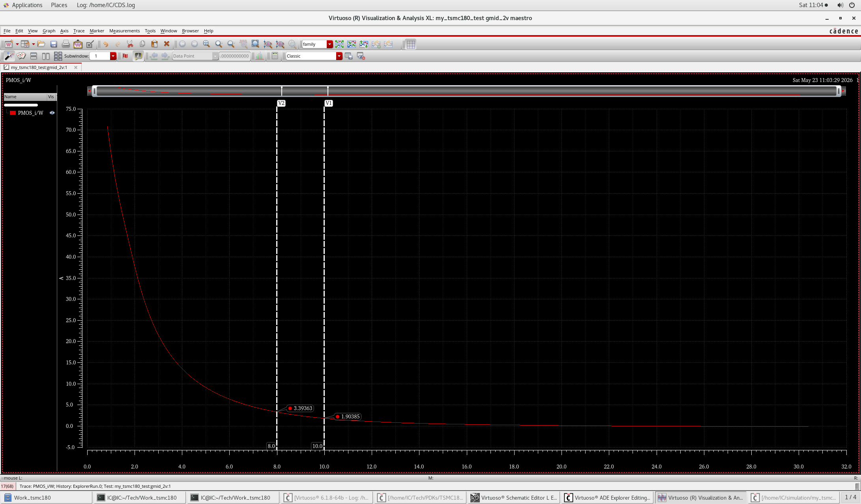Click the Zoom Out magnifier icon

231,44
